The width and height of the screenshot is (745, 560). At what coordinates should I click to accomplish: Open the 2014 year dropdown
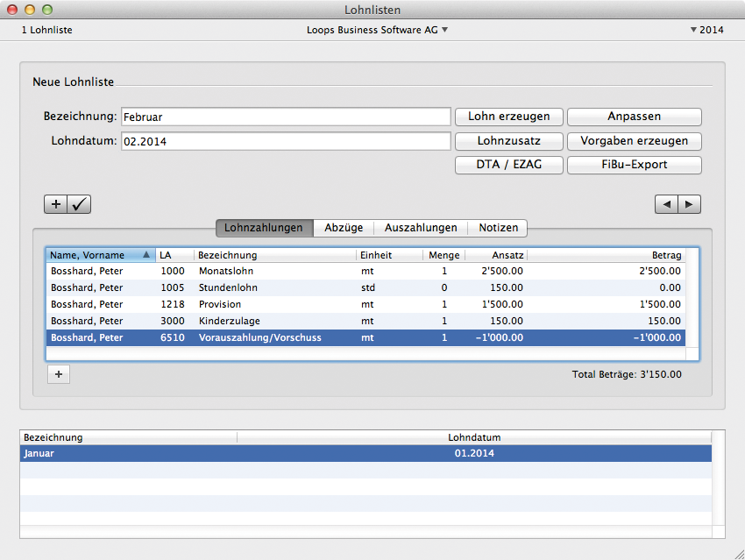[x=706, y=30]
